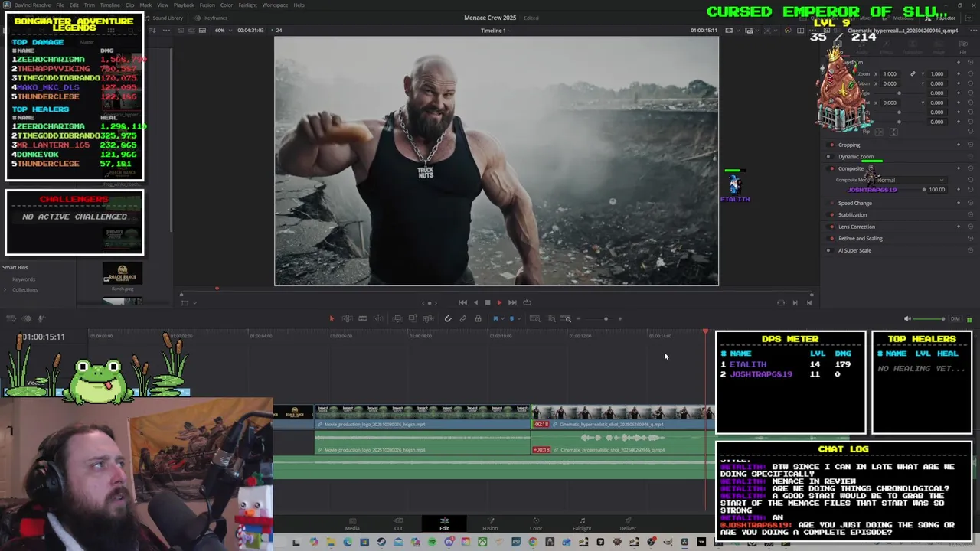Image resolution: width=980 pixels, height=551 pixels.
Task: Open the Sound Library panel
Action: [x=164, y=18]
